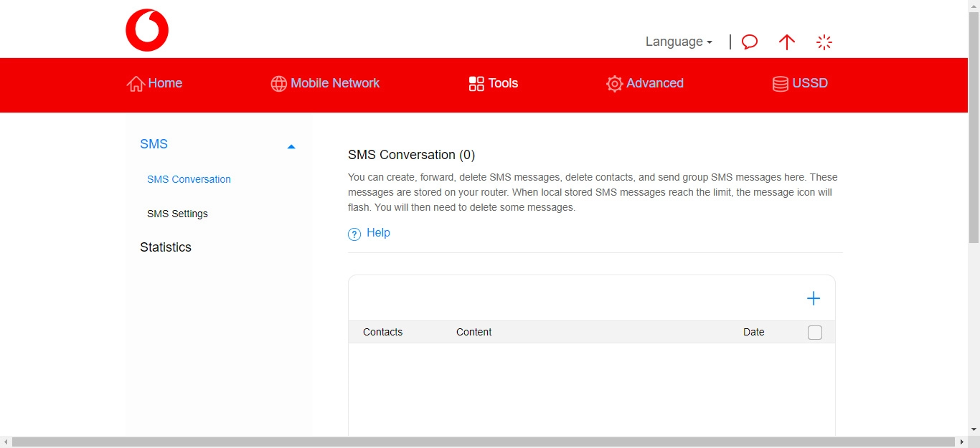980x448 pixels.
Task: Click the database icon next to USSD
Action: tap(780, 84)
